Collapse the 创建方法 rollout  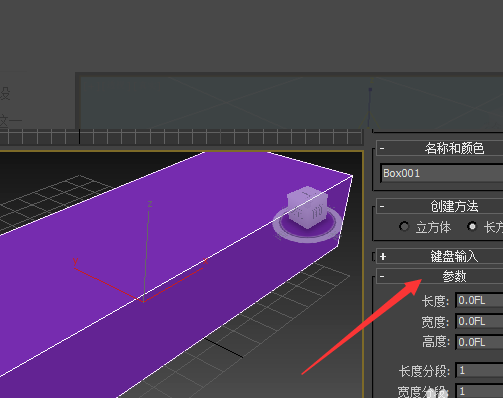[382, 207]
